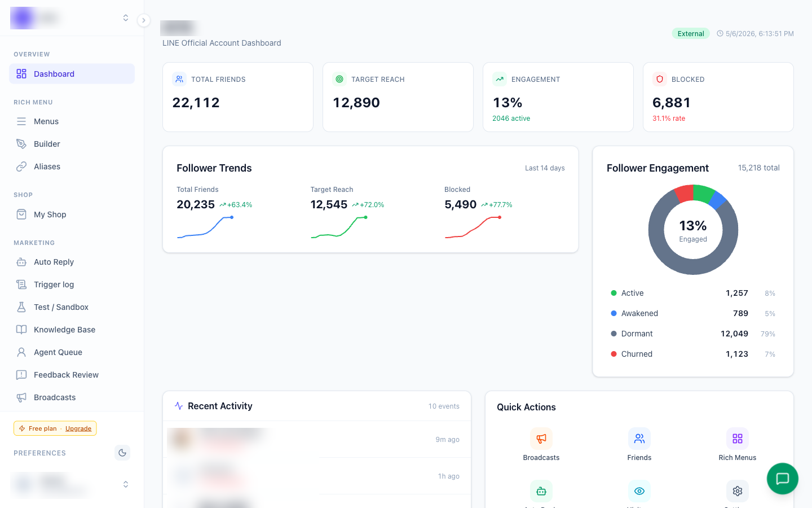The image size is (812, 508).
Task: Click the Menus hamburger icon
Action: click(x=21, y=121)
